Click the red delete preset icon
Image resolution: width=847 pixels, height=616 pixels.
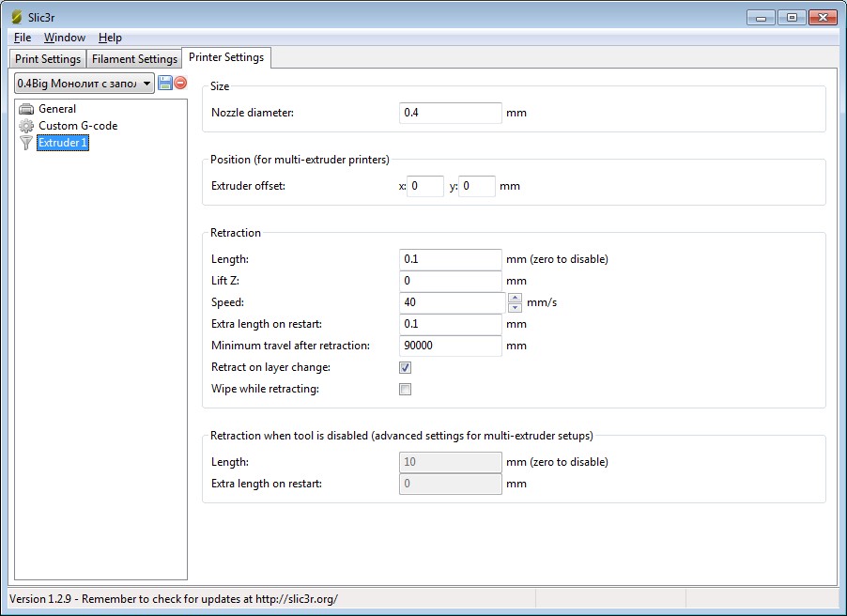(x=180, y=83)
